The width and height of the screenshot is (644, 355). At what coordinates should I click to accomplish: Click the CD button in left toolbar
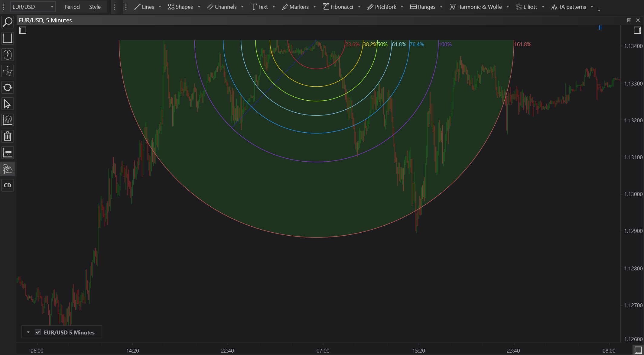(8, 186)
